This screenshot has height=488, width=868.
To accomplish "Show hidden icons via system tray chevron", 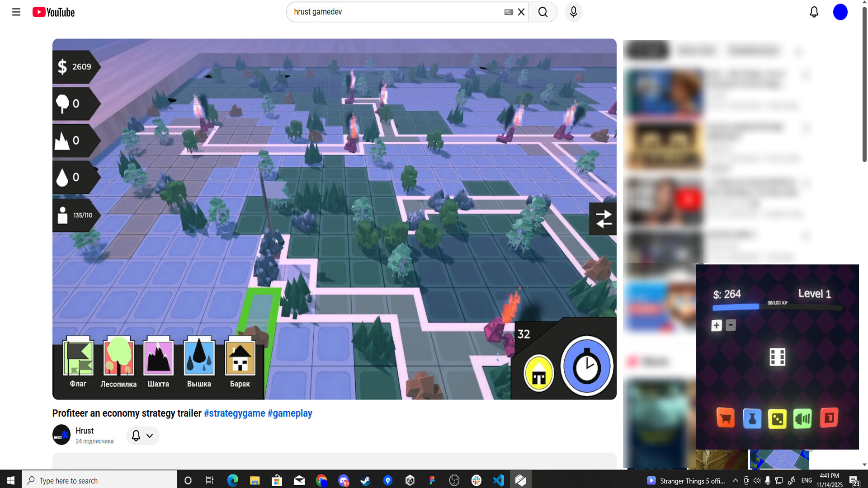I will 736,480.
